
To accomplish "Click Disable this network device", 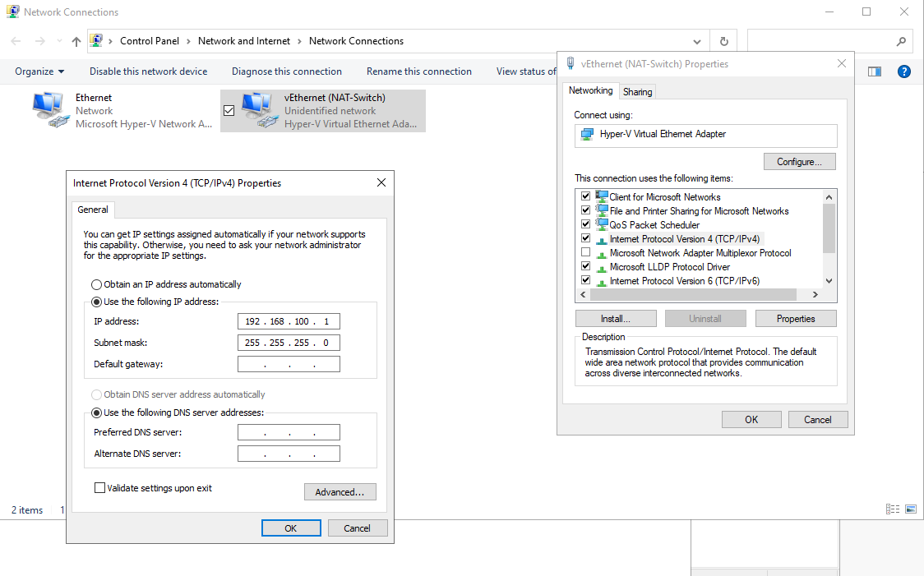I will (x=149, y=71).
